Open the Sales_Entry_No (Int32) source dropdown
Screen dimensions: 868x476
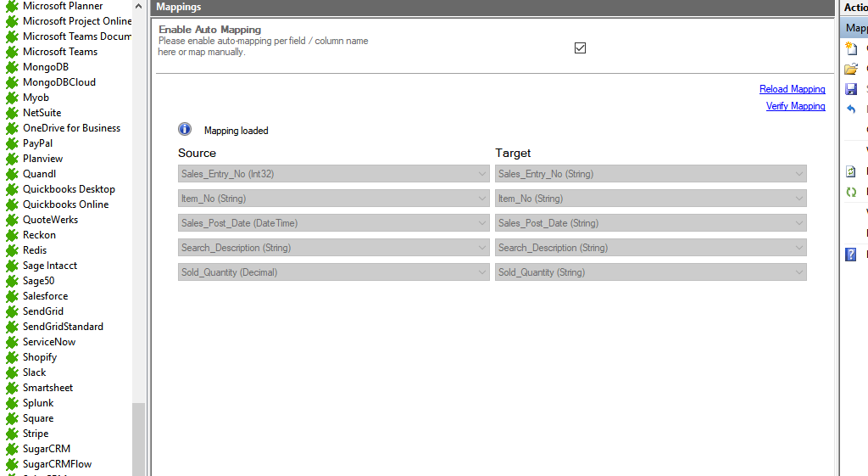333,174
